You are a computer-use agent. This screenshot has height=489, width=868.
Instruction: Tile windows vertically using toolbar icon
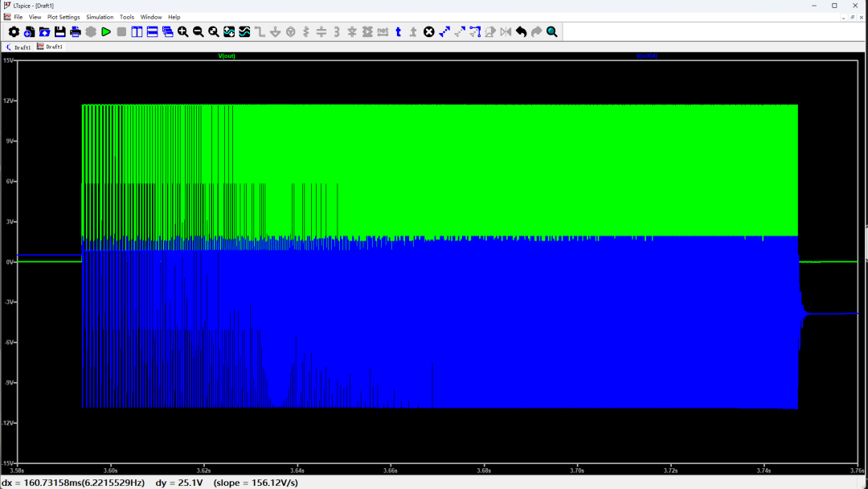coord(137,32)
